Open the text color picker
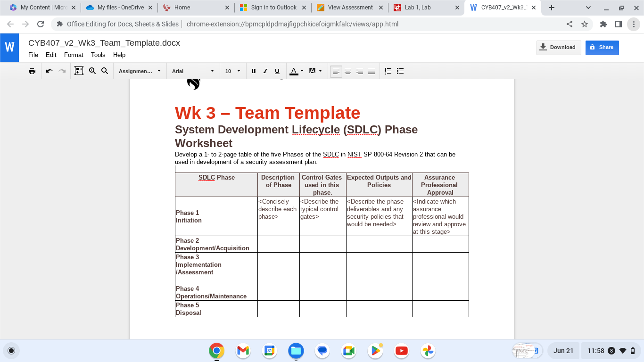Image resolution: width=644 pixels, height=362 pixels. pyautogui.click(x=294, y=71)
